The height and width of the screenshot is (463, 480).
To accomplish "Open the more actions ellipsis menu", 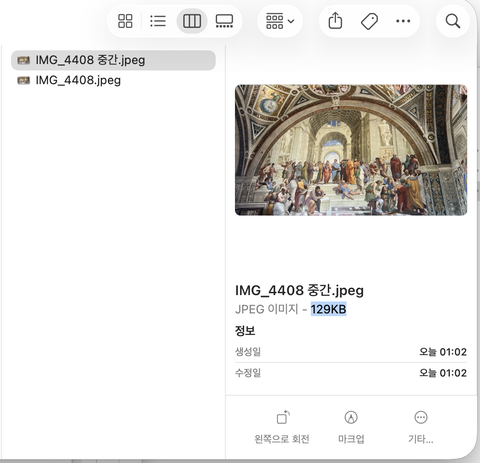I will point(403,21).
